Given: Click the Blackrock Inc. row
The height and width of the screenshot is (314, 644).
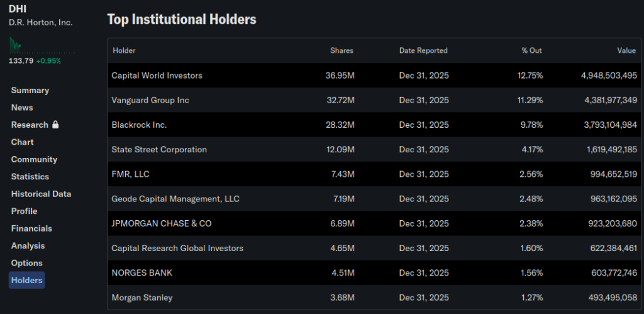Looking at the screenshot, I should (139, 125).
